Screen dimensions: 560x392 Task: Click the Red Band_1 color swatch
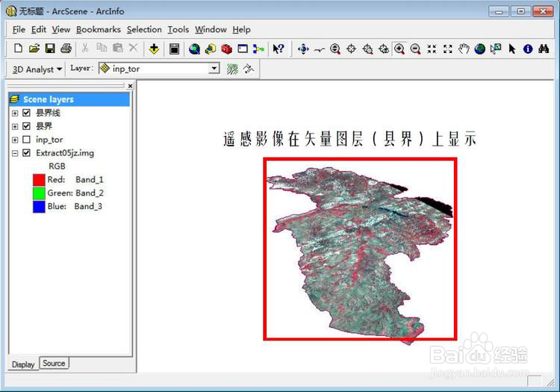tap(39, 180)
